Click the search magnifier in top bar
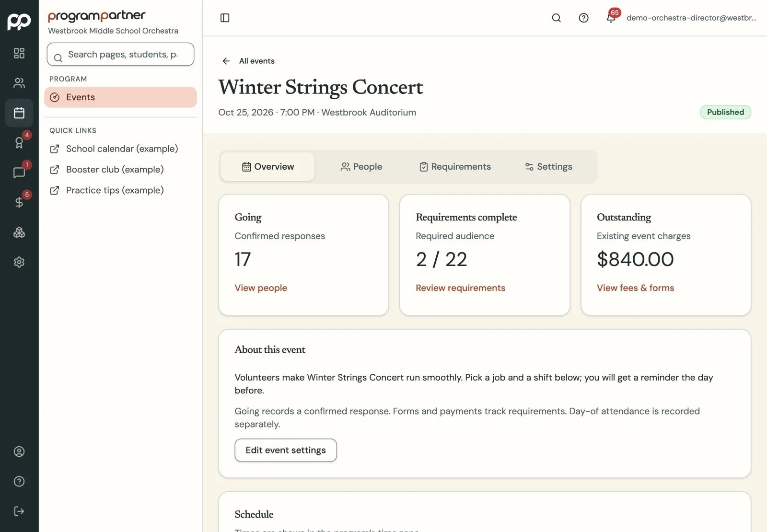This screenshot has height=532, width=767. [x=556, y=18]
